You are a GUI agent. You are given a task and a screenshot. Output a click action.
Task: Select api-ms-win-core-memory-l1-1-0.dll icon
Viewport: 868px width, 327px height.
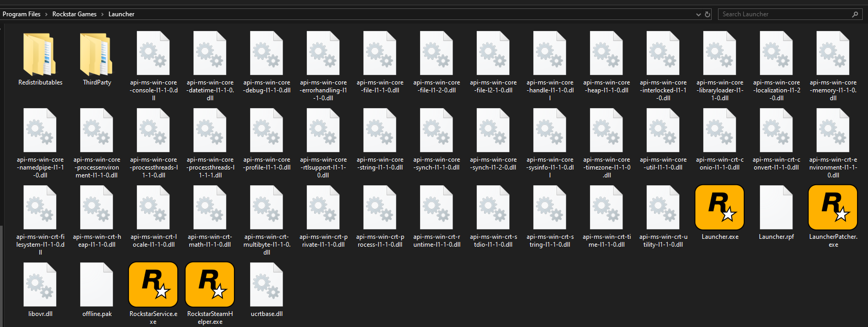(x=833, y=53)
